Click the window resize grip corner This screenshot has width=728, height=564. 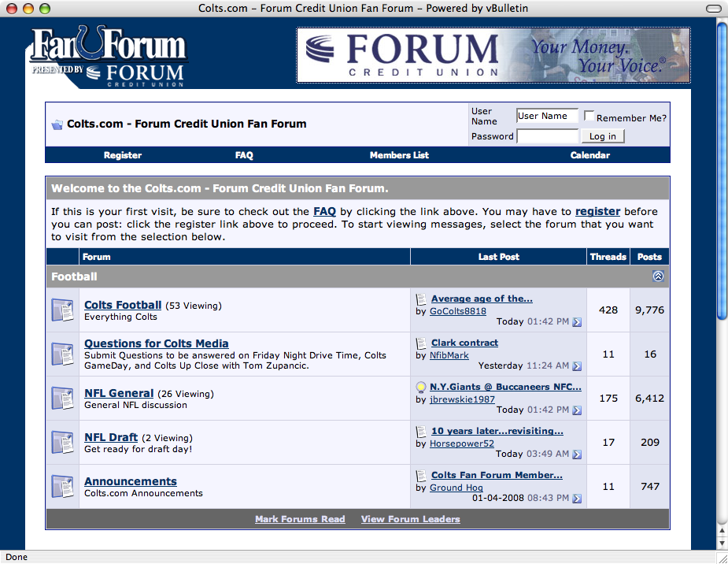[x=722, y=558]
